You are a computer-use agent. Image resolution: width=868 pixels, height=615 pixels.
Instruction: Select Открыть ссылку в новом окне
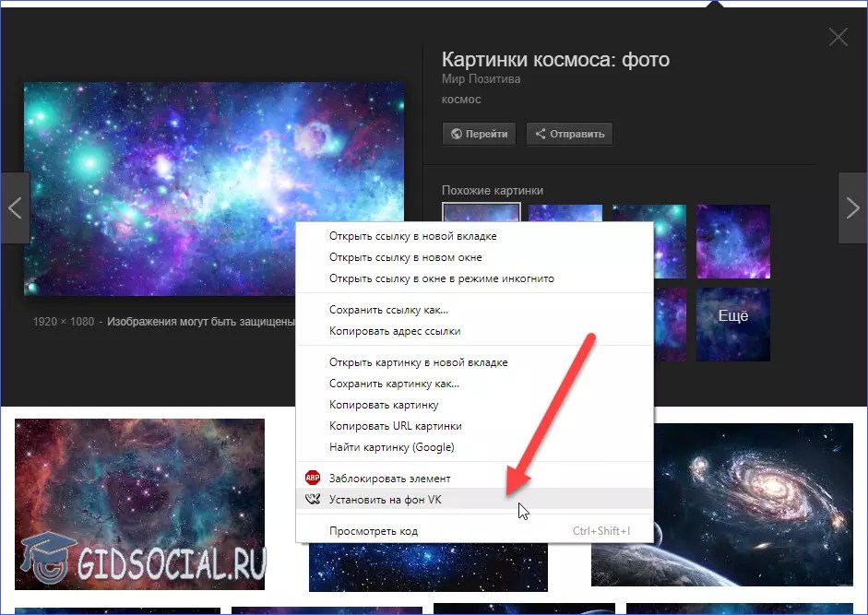click(x=405, y=257)
